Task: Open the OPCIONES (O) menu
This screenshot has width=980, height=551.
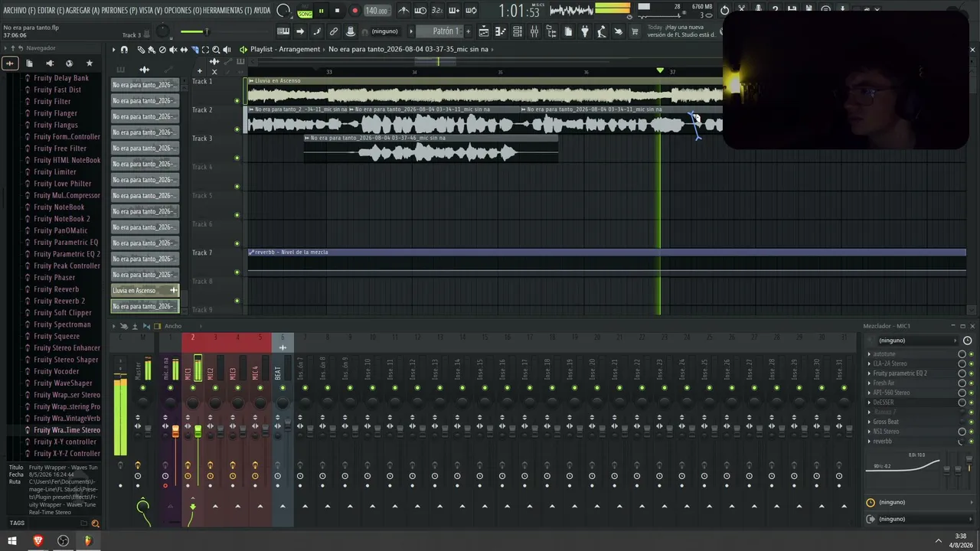Action: pyautogui.click(x=183, y=11)
